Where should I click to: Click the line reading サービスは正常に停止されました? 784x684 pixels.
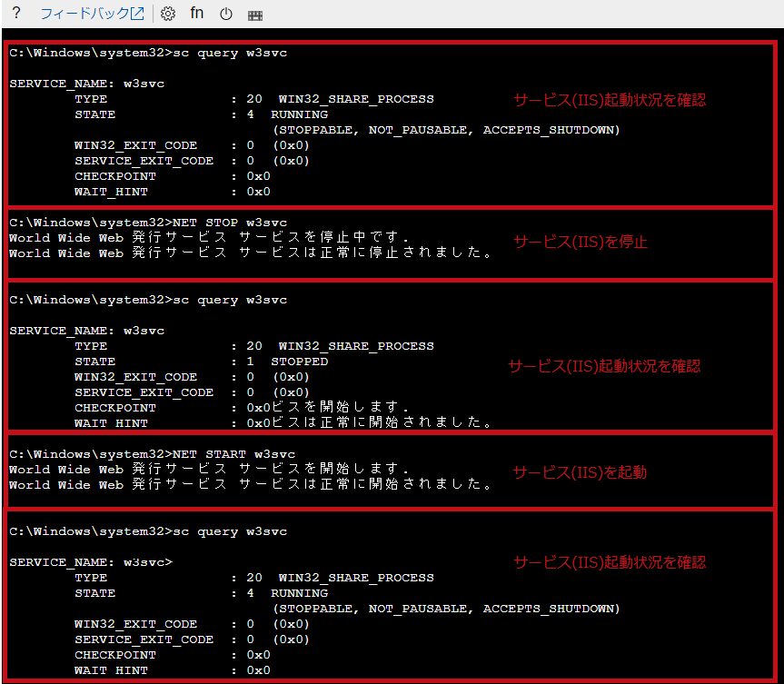pos(251,253)
